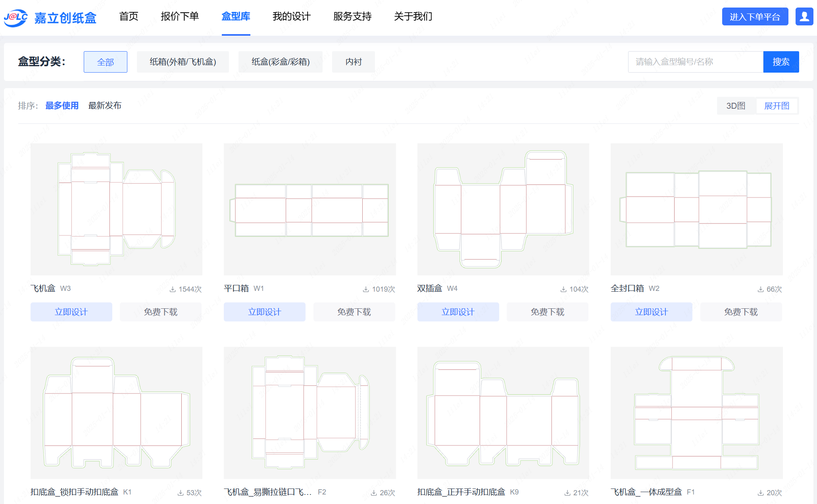This screenshot has width=817, height=504.
Task: Go to 首页 in the navigation
Action: (129, 16)
